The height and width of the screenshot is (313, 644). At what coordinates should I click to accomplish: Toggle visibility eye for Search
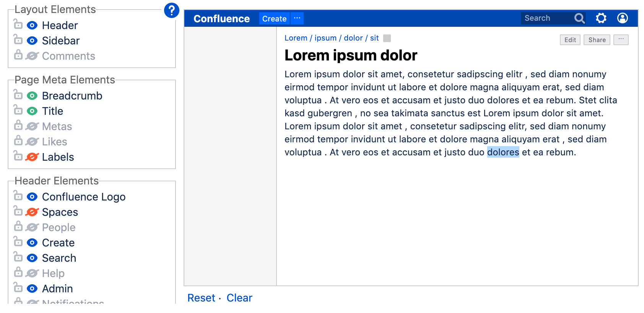click(32, 258)
